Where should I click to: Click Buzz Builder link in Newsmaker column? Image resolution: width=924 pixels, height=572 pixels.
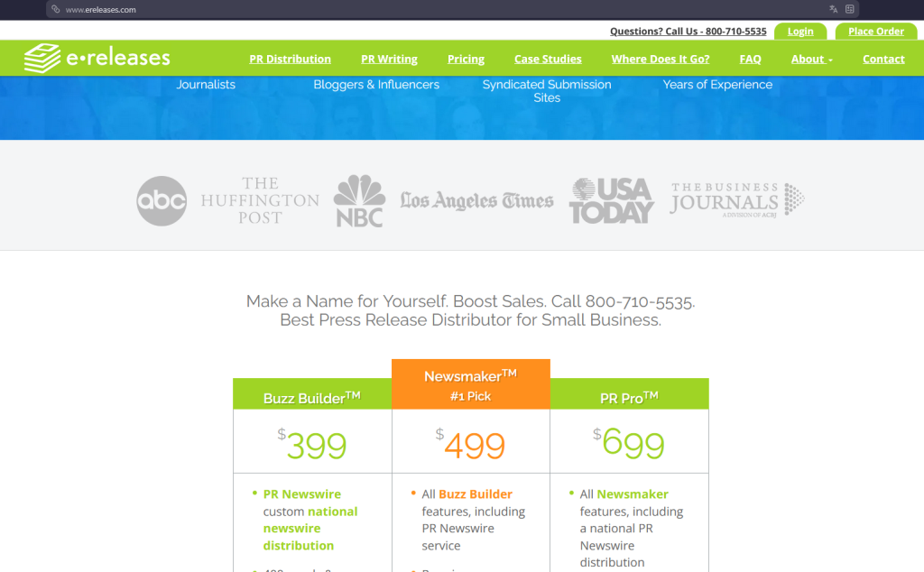[475, 494]
